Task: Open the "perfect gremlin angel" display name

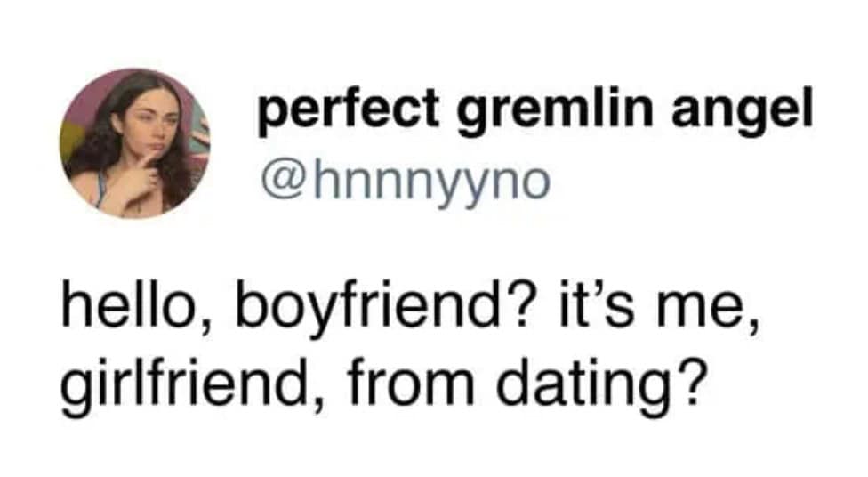Action: pyautogui.click(x=535, y=111)
